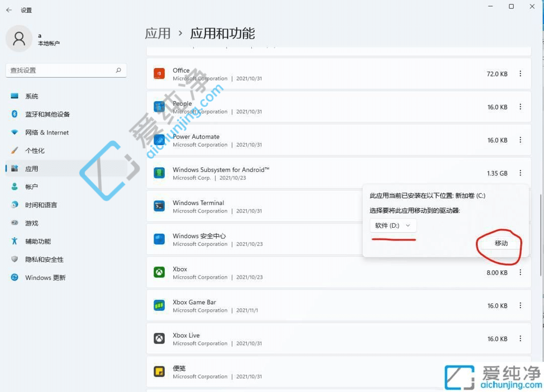The width and height of the screenshot is (544, 392).
Task: Open 系统 in the sidebar
Action: 66,96
